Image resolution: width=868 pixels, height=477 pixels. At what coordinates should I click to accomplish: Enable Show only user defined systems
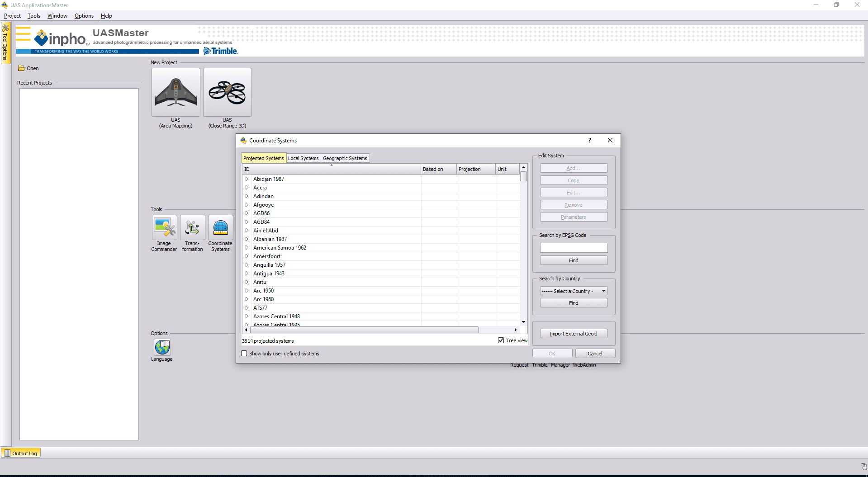pos(244,354)
